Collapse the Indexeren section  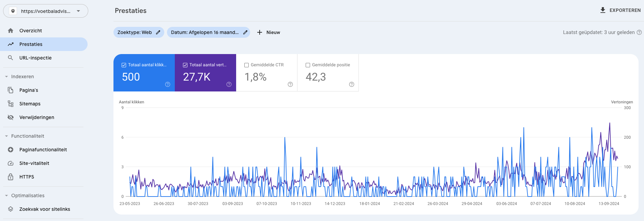pos(6,76)
